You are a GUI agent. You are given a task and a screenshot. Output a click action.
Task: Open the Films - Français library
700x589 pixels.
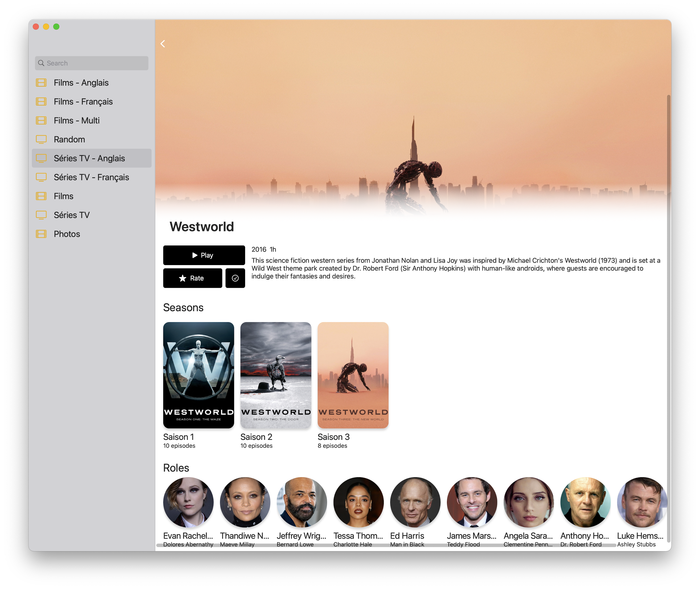(83, 102)
